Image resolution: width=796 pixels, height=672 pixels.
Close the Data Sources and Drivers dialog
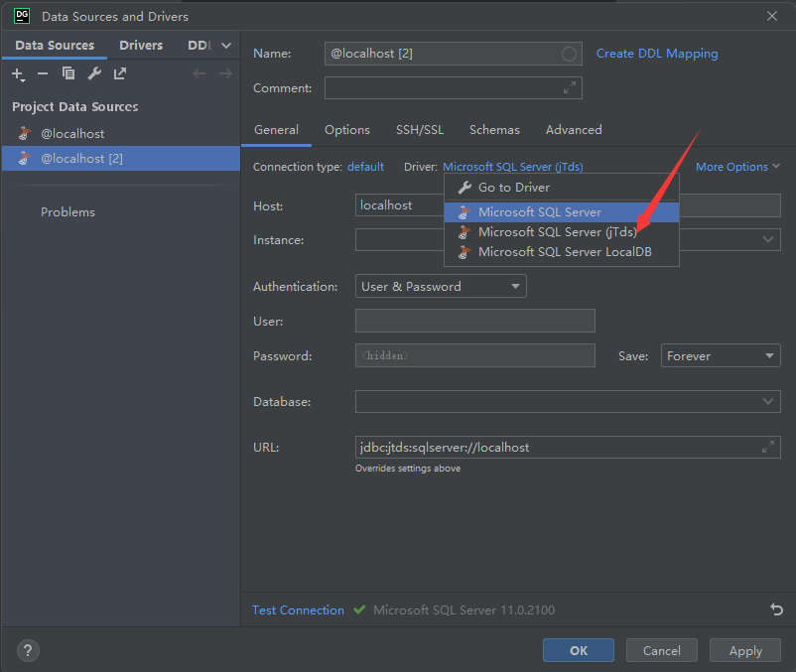(x=771, y=16)
